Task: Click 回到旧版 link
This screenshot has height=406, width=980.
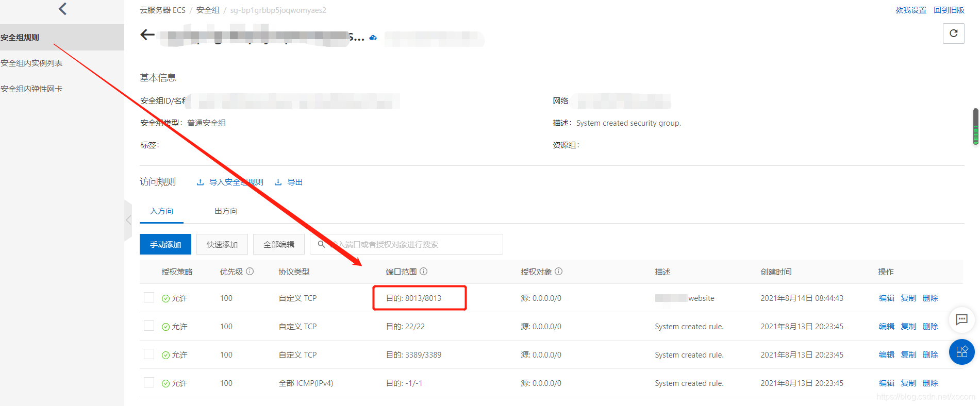Action: click(949, 10)
